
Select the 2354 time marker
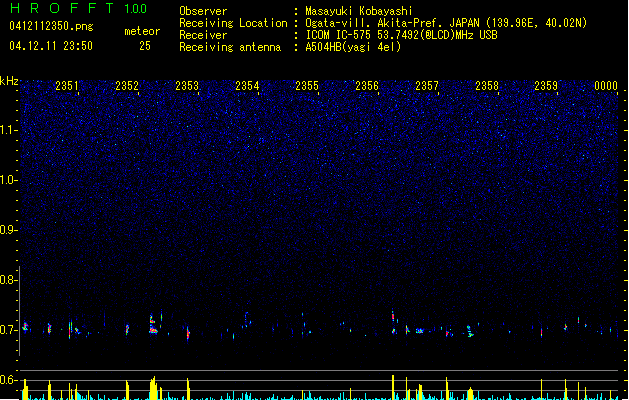pos(247,85)
